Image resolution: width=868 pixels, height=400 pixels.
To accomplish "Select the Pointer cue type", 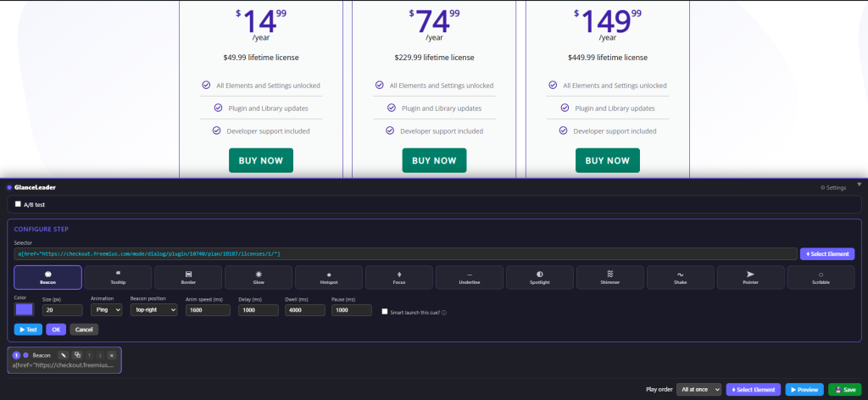I will (751, 277).
